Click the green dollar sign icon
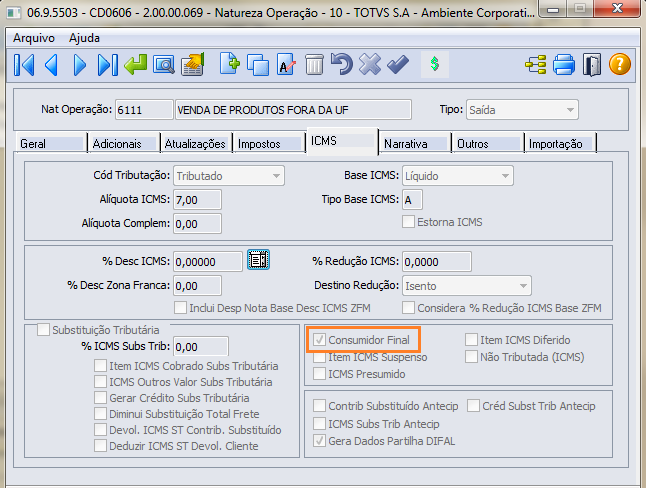The image size is (646, 488). 435,65
